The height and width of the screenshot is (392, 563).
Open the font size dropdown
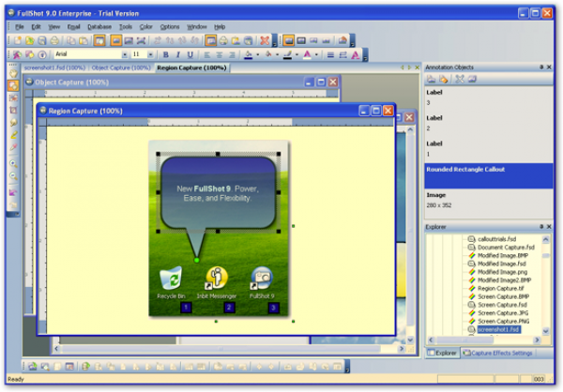(150, 55)
